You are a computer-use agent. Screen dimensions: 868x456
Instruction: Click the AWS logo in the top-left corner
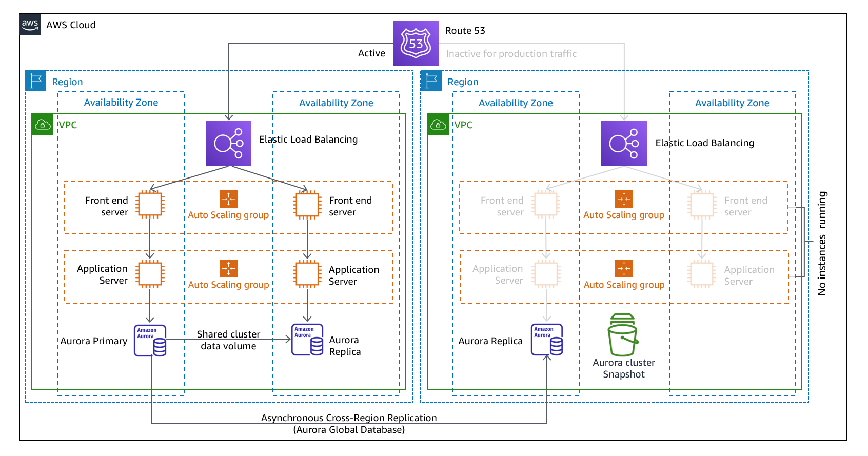pos(30,25)
